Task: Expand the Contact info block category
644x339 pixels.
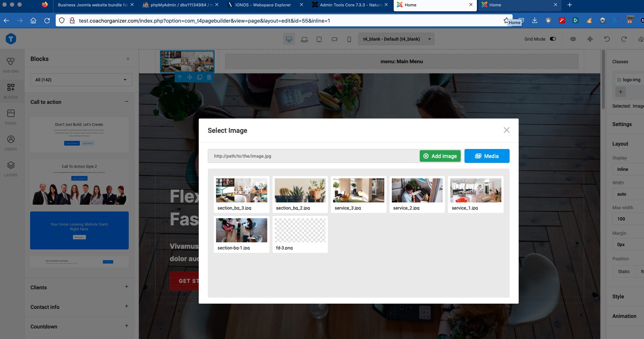Action: pos(126,306)
